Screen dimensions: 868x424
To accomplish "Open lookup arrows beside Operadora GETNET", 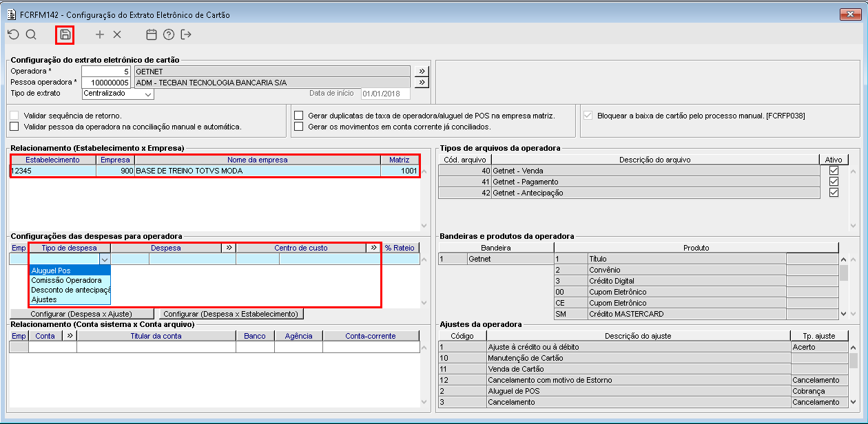I will [422, 71].
